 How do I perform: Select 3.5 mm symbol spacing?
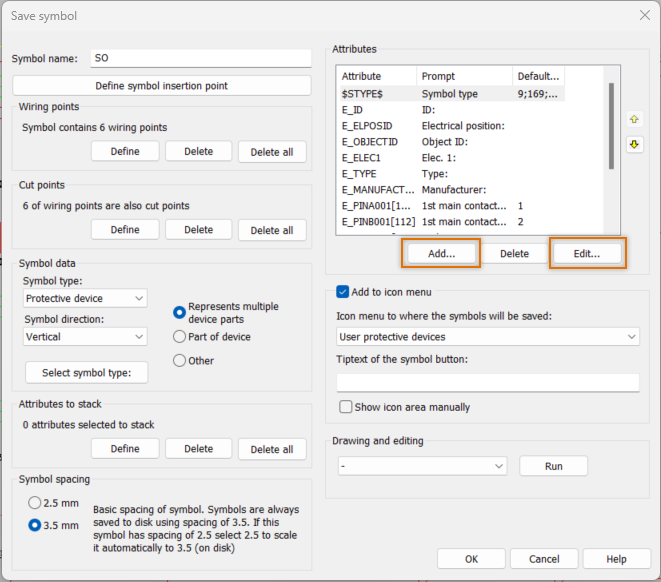click(35, 525)
